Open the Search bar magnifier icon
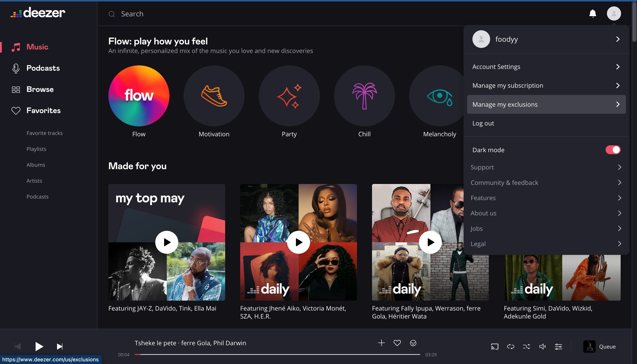 pos(112,14)
